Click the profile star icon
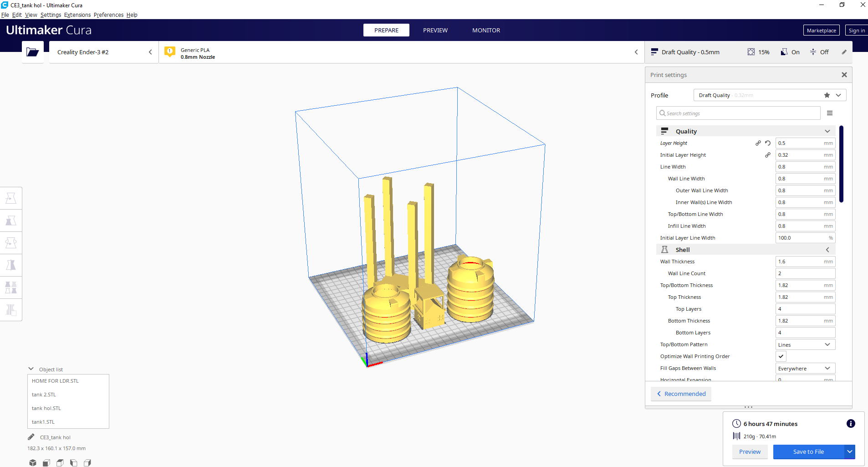The image size is (868, 467). [827, 95]
